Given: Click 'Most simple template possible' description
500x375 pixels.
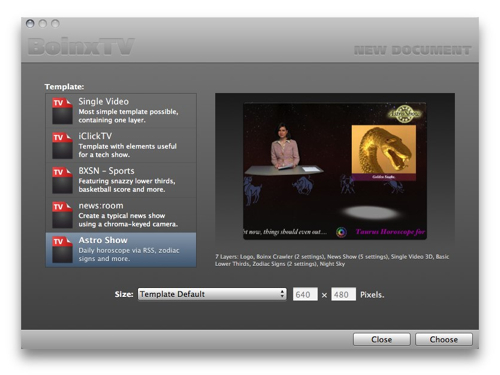Looking at the screenshot, I should click(128, 116).
